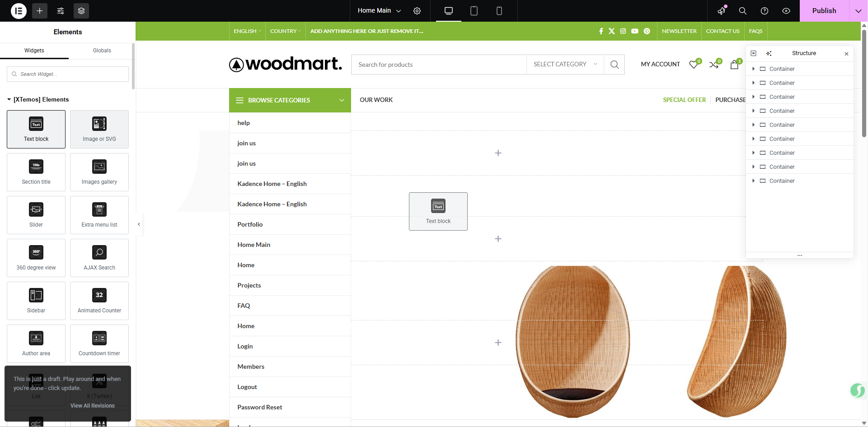Switch to desktop preview mode

point(448,11)
